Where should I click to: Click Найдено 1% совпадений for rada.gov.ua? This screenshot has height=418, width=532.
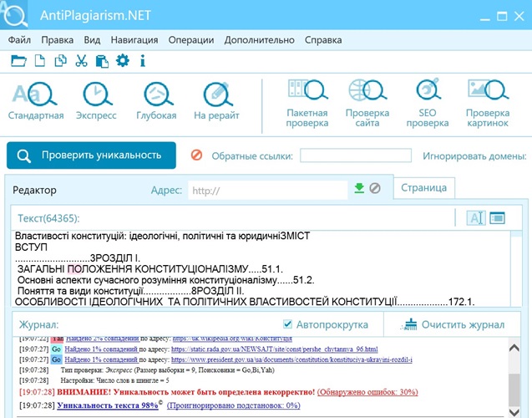101,349
